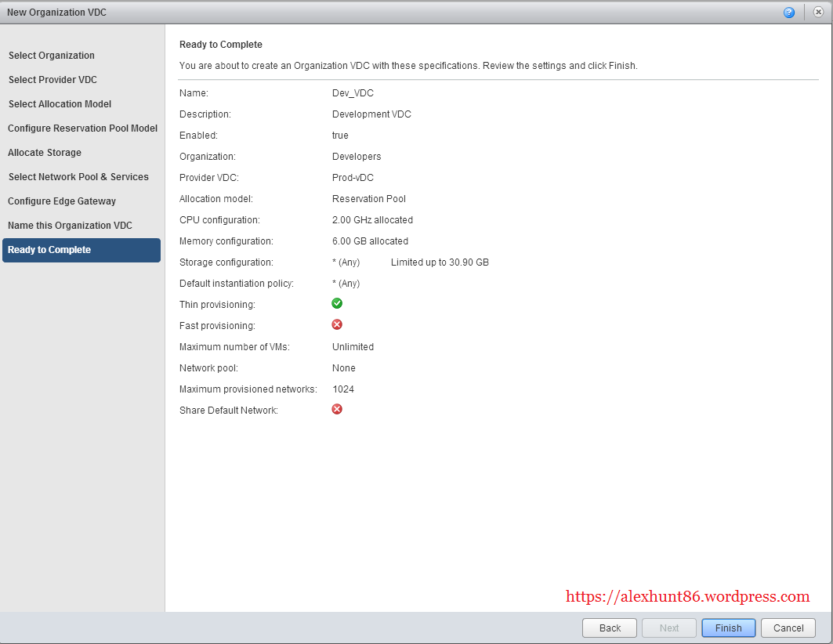Viewport: 833px width, 644px height.
Task: Select the Ready to Complete step
Action: coord(49,250)
